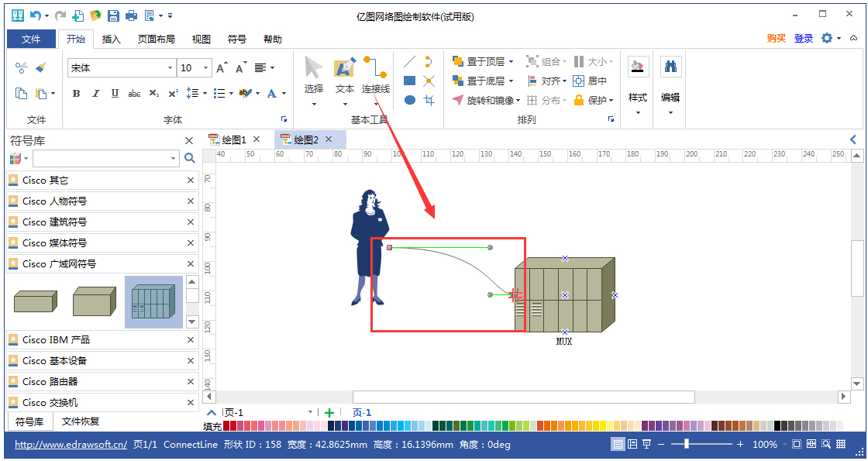868x461 pixels.
Task: Toggle bold text formatting
Action: click(x=76, y=94)
